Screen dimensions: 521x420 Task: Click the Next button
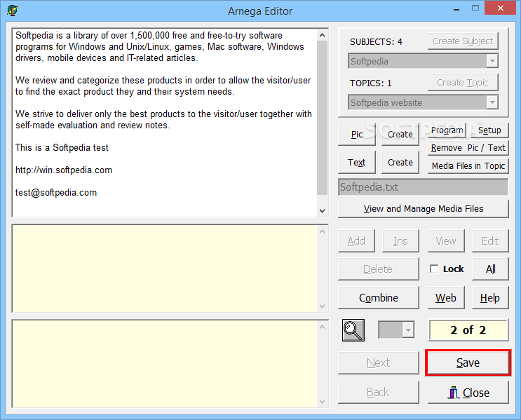(x=379, y=363)
